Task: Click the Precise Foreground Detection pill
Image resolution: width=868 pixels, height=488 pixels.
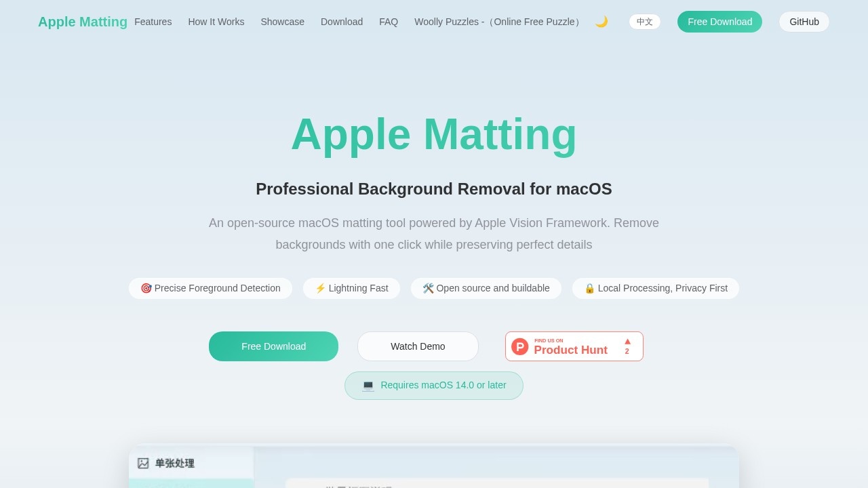Action: click(210, 288)
